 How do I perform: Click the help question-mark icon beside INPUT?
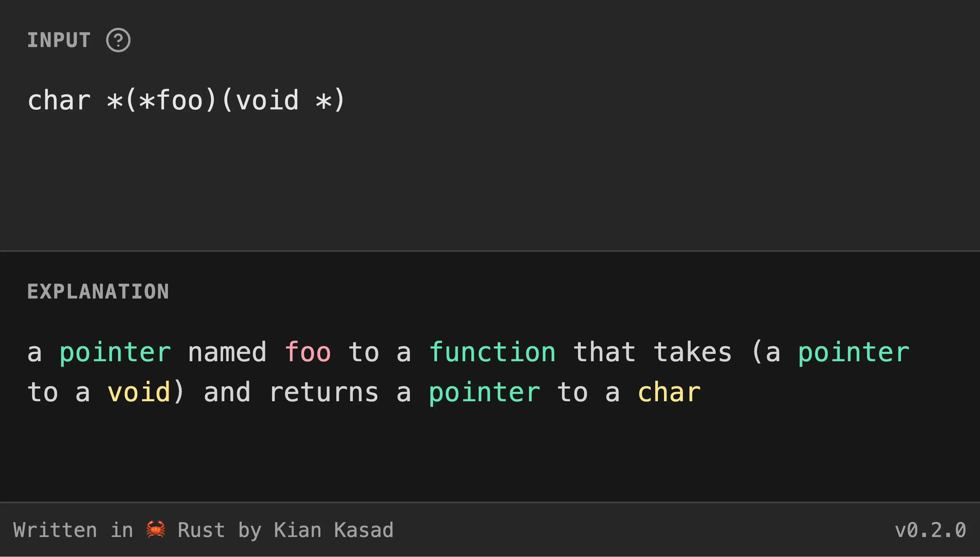[x=118, y=40]
